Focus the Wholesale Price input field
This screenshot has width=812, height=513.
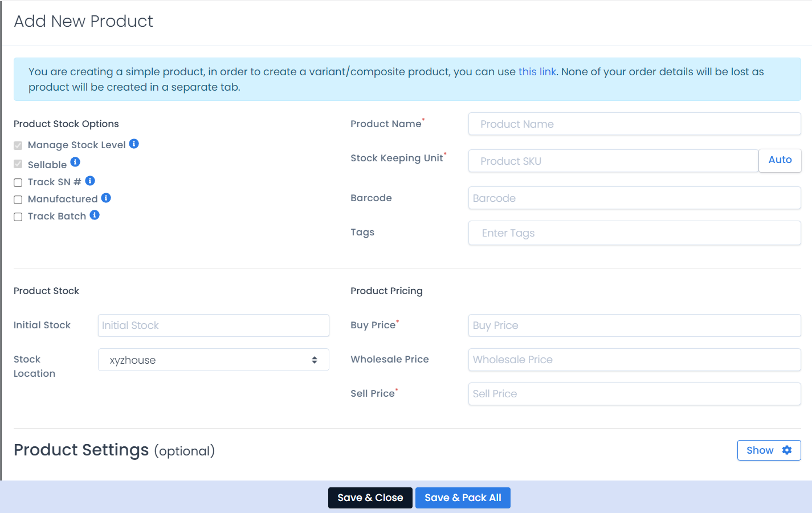[635, 360]
